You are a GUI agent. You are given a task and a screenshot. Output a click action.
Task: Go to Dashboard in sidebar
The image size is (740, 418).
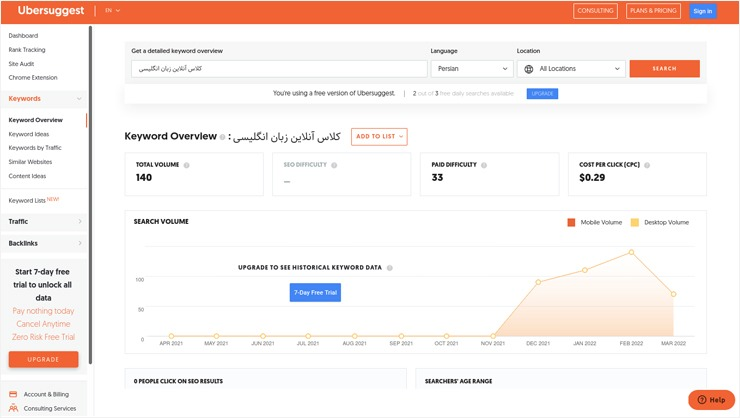(23, 35)
